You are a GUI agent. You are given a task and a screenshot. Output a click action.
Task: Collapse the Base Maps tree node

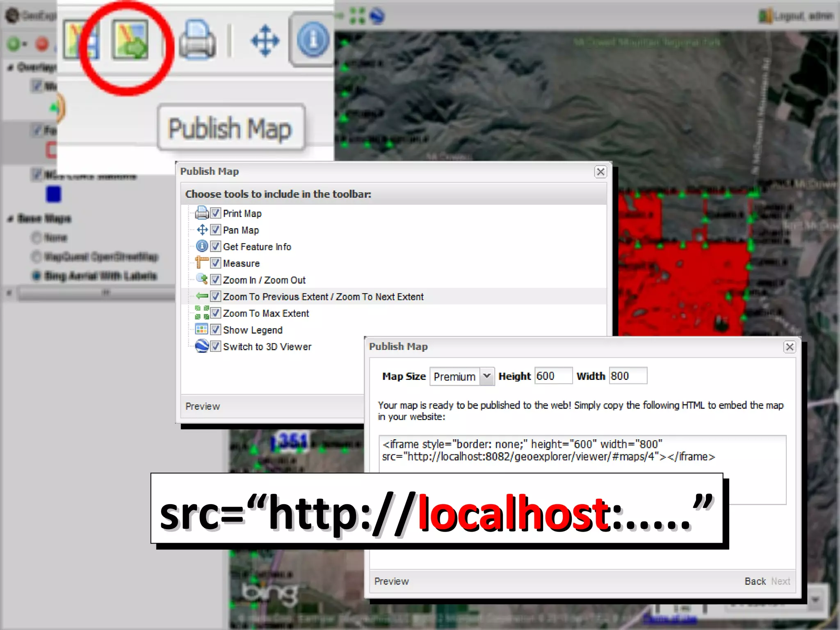click(10, 219)
